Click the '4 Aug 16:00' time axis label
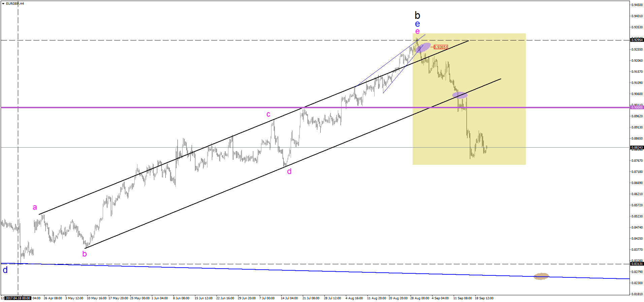Image resolution: width=644 pixels, height=302 pixels. coord(354,298)
